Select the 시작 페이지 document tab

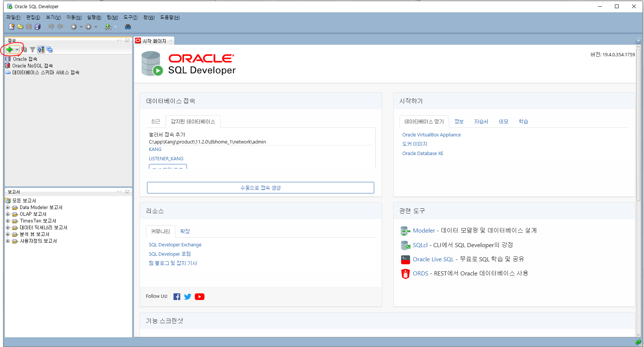pos(154,41)
